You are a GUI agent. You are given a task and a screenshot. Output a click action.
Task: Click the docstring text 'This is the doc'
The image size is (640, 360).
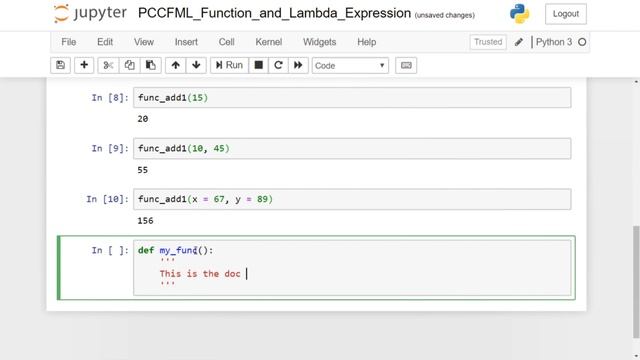[200, 273]
